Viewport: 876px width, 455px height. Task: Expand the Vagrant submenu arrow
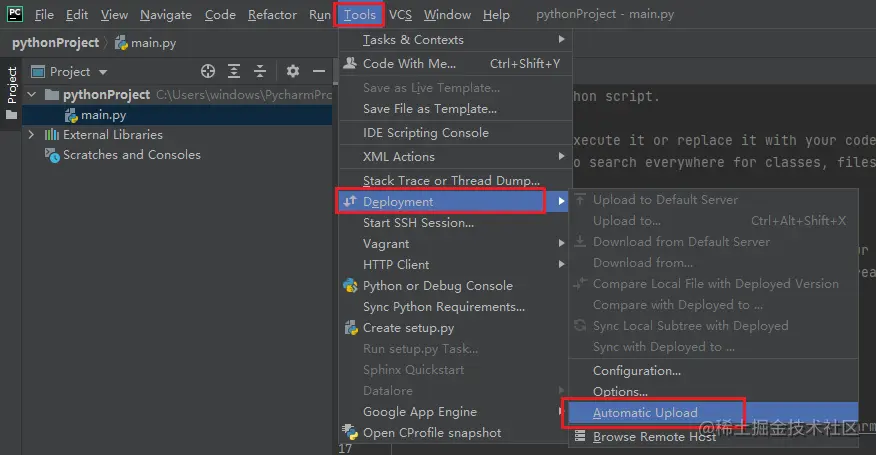(x=561, y=243)
